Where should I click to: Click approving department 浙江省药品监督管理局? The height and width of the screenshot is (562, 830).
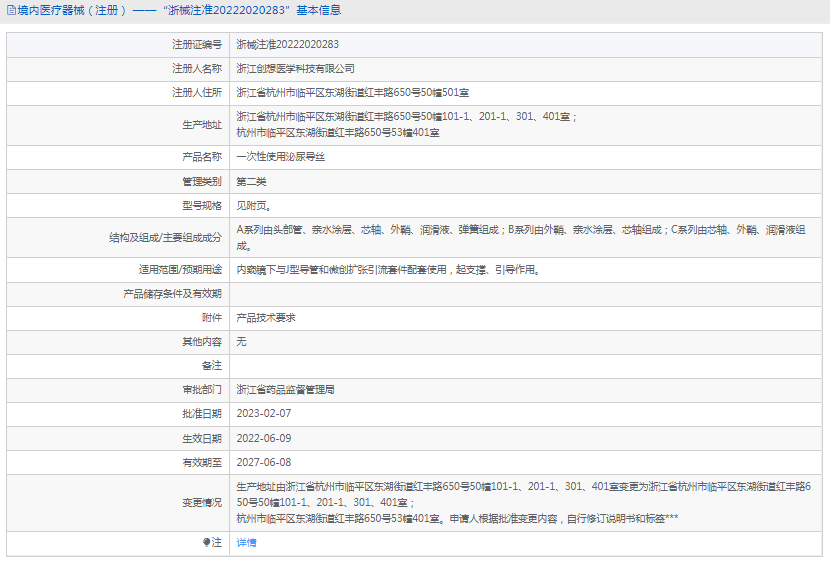(x=285, y=390)
